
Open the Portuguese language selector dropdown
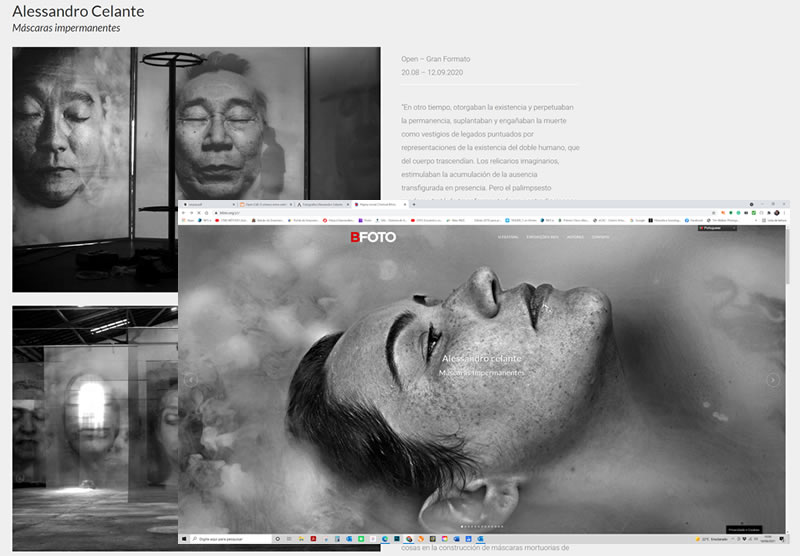(717, 228)
